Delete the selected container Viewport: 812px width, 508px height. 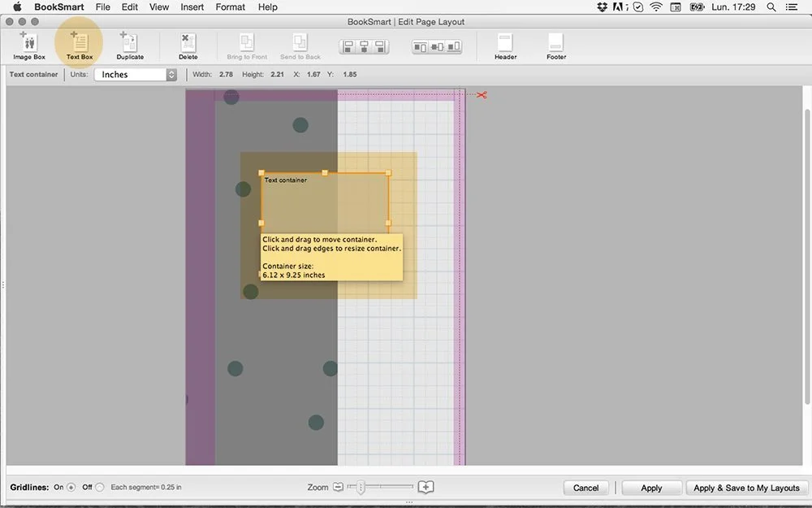click(x=188, y=46)
